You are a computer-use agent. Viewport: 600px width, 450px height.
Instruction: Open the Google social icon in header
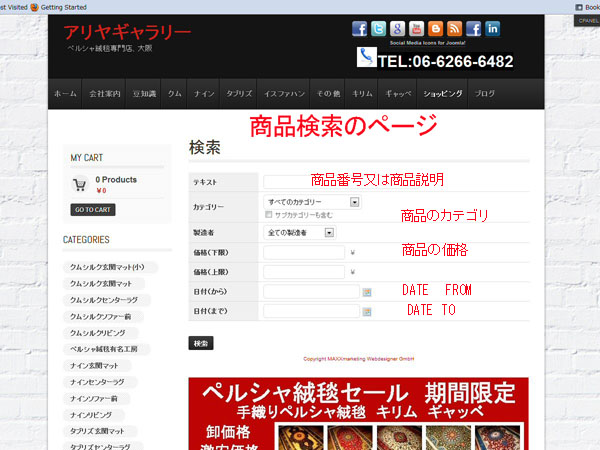coord(398,29)
